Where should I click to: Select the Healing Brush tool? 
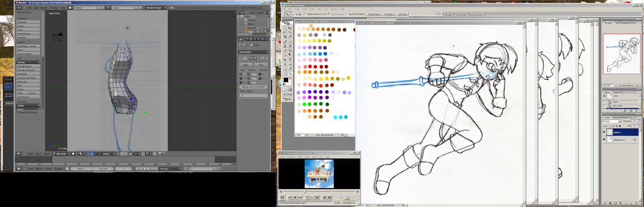click(285, 42)
